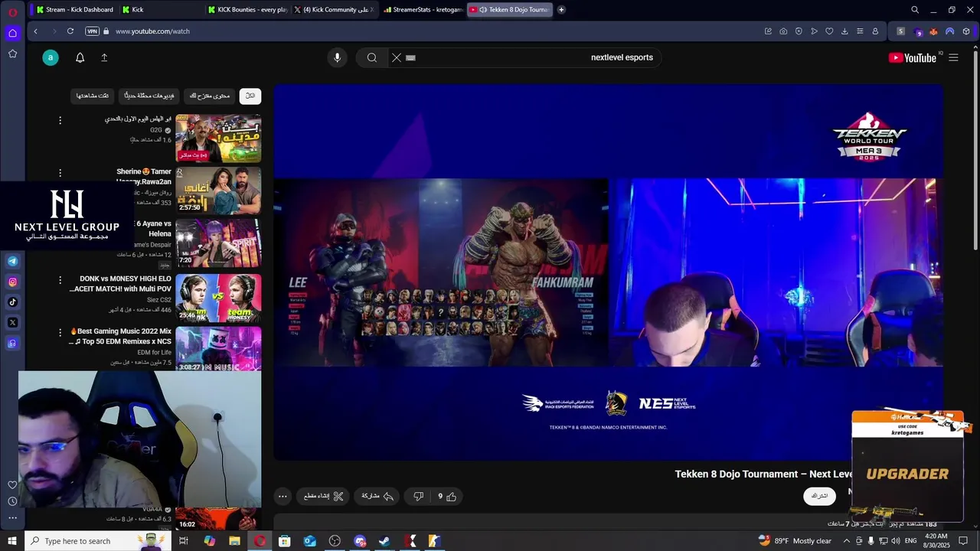Click search field containing nextlevel esports
Viewport: 980px width, 551px height.
click(524, 57)
